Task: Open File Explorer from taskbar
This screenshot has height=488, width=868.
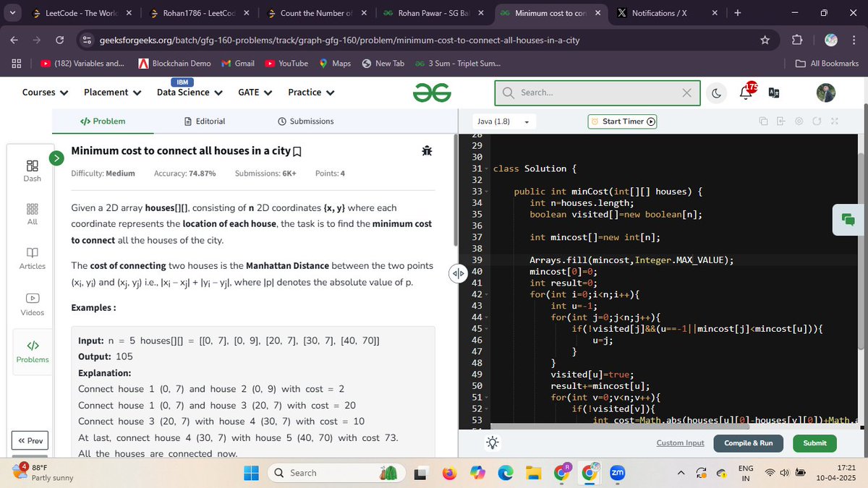Action: [x=533, y=473]
